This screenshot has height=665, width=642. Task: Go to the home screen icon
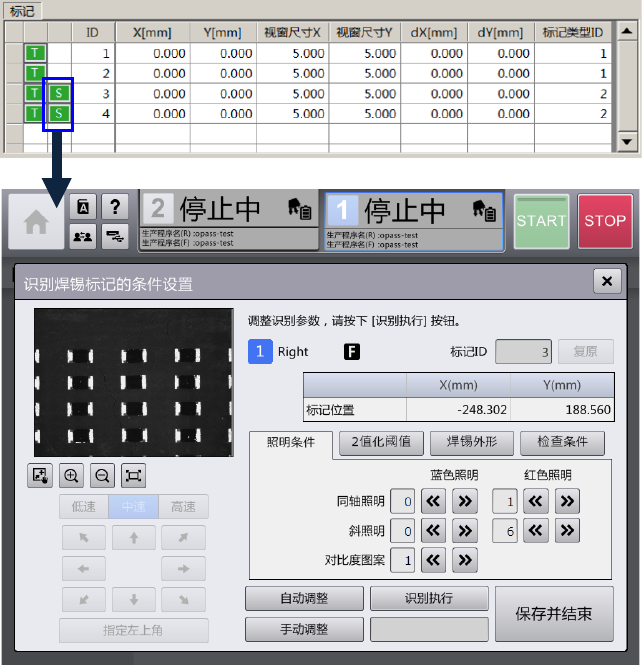(x=36, y=221)
